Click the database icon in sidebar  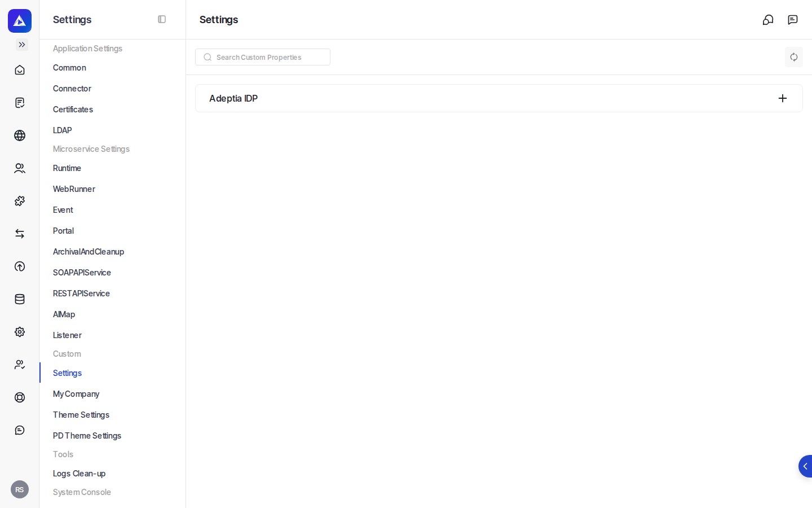click(x=20, y=299)
